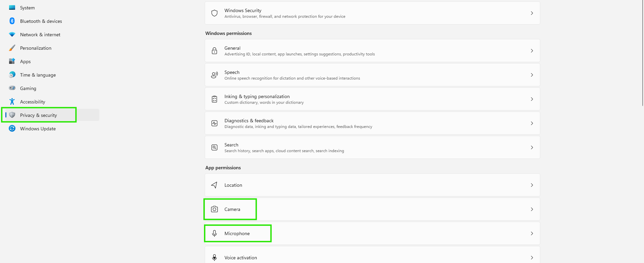Image resolution: width=644 pixels, height=263 pixels.
Task: Open the Search permissions entry
Action: pyautogui.click(x=372, y=147)
